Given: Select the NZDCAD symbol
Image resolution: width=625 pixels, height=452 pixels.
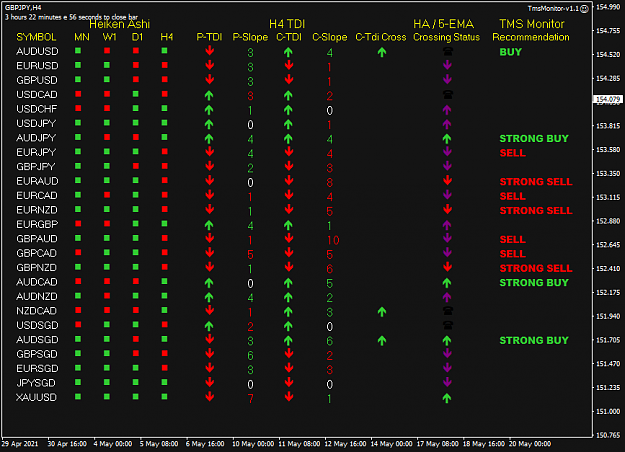Looking at the screenshot, I should [x=36, y=311].
